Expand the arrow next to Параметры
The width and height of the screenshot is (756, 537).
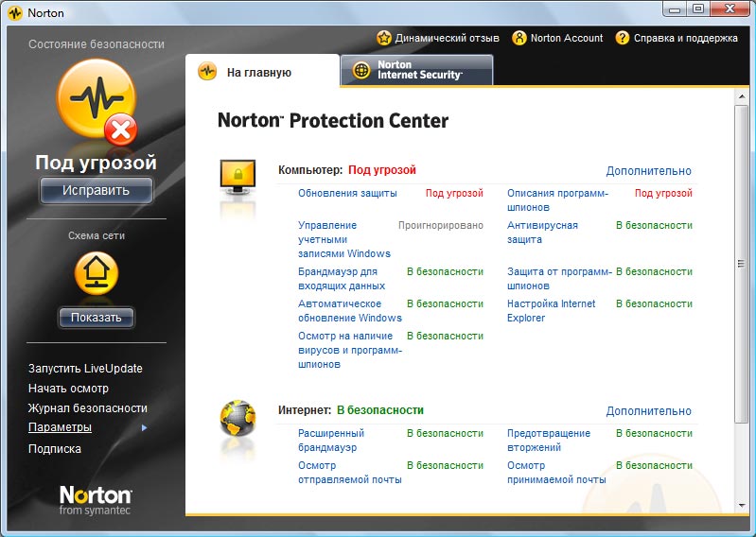pos(144,427)
